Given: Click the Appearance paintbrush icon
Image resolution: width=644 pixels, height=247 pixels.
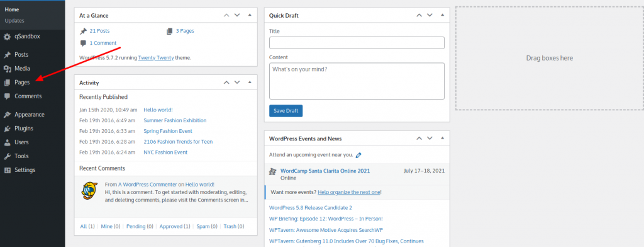Looking at the screenshot, I should tap(7, 115).
